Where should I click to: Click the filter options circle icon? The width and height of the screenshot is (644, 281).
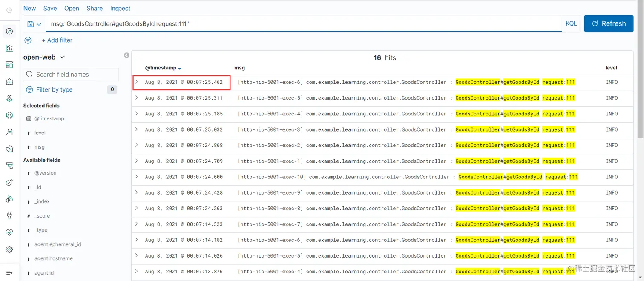point(28,40)
